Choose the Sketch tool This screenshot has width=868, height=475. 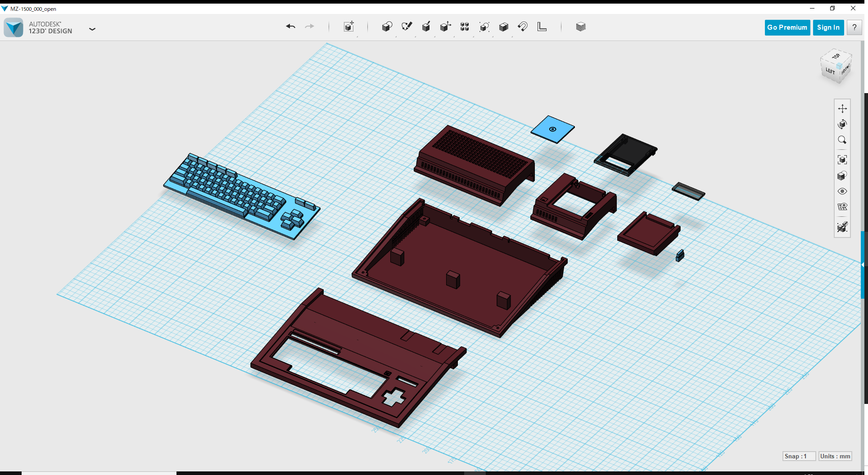point(407,27)
